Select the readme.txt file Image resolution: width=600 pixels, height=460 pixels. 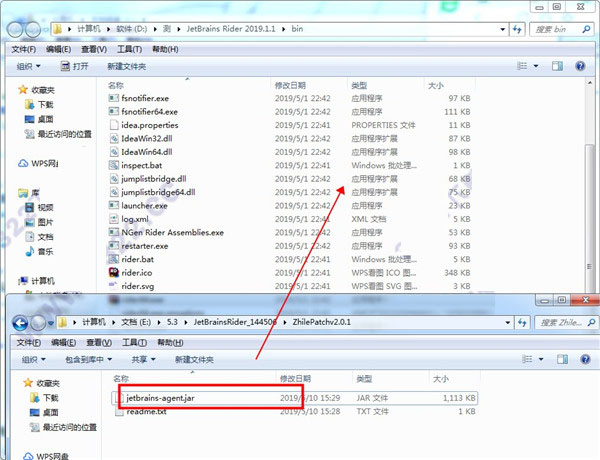click(x=295, y=412)
